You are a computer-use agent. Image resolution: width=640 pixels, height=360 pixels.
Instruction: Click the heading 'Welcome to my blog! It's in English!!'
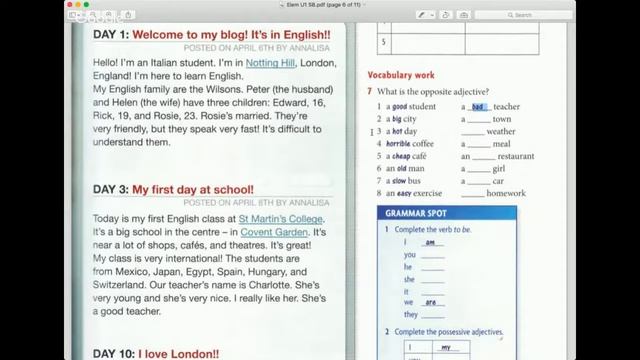(231, 35)
